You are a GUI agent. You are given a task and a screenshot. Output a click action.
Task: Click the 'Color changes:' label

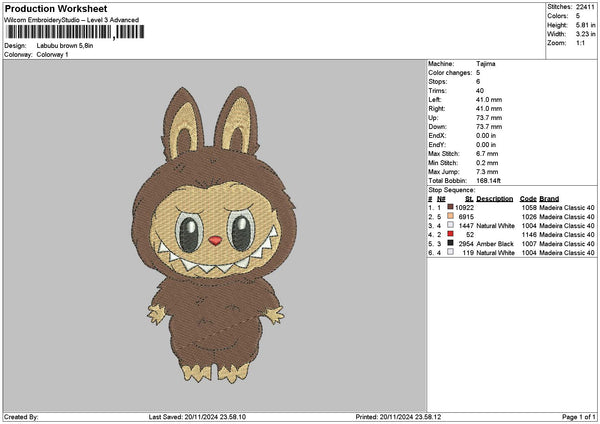(450, 73)
